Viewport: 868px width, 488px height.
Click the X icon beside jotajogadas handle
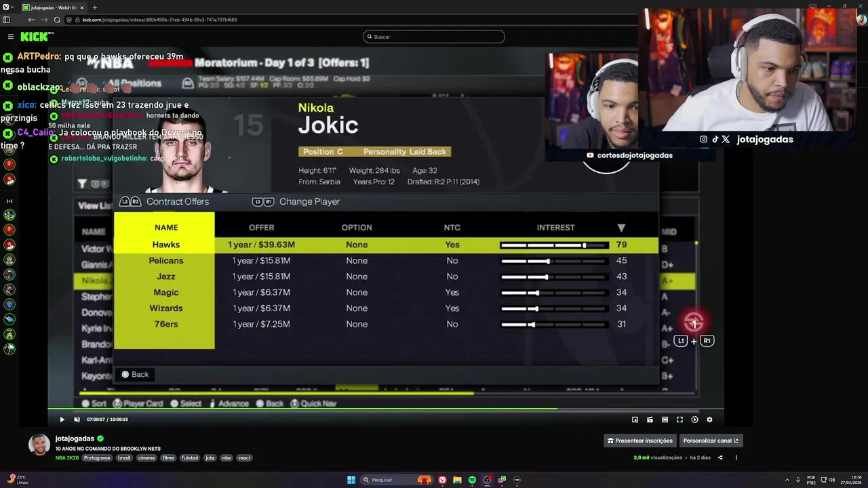click(x=726, y=139)
